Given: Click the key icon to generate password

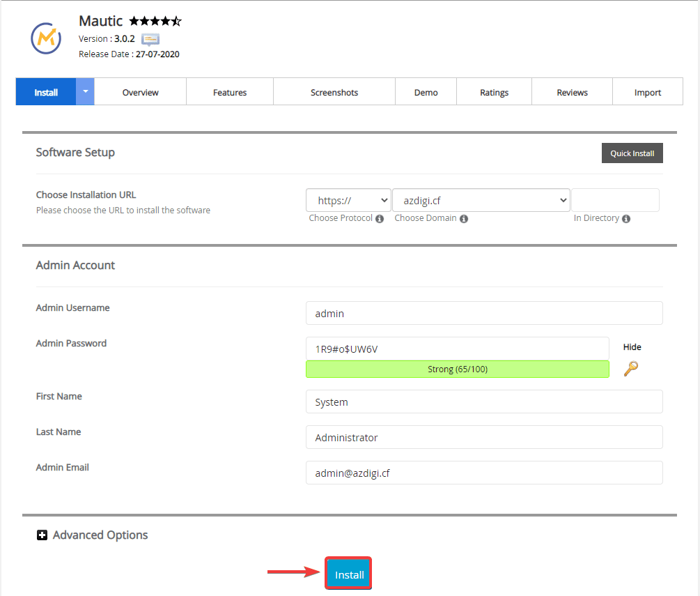Looking at the screenshot, I should click(x=630, y=369).
